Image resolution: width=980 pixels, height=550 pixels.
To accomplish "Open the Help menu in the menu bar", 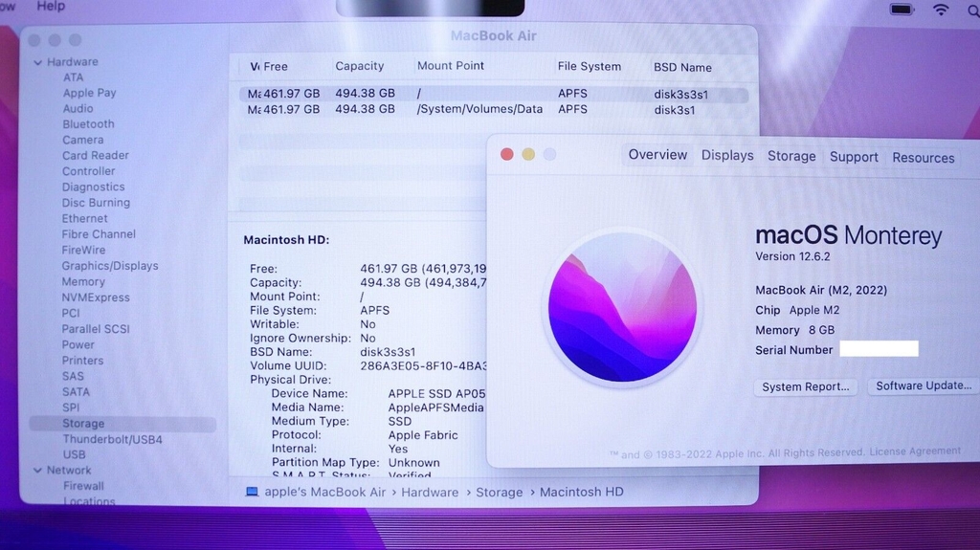I will 51,6.
